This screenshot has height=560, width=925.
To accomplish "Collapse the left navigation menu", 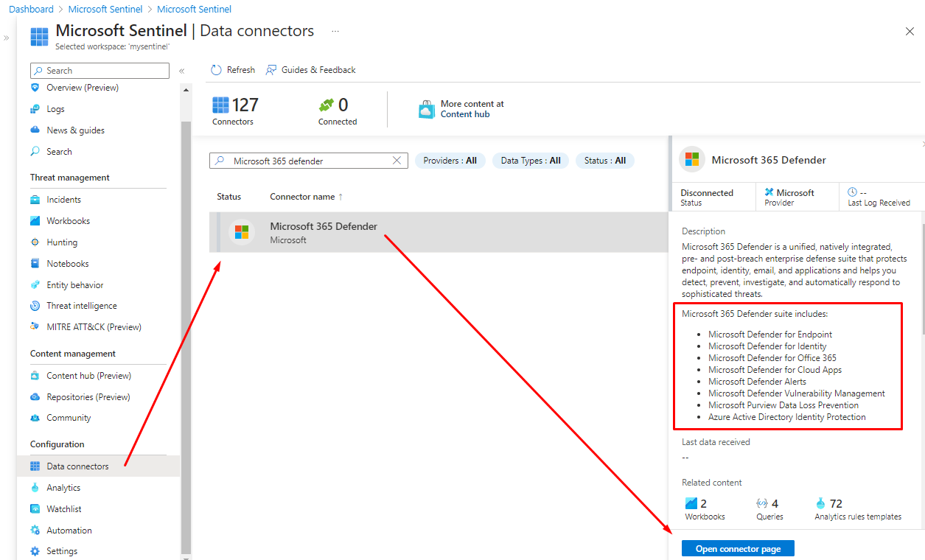I will coord(181,71).
